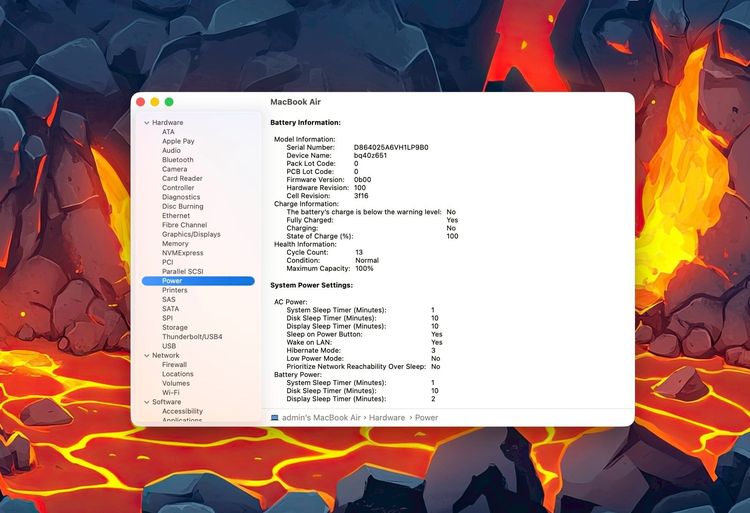Click the cell revision 3f16
Image resolution: width=750 pixels, height=513 pixels.
pos(361,196)
